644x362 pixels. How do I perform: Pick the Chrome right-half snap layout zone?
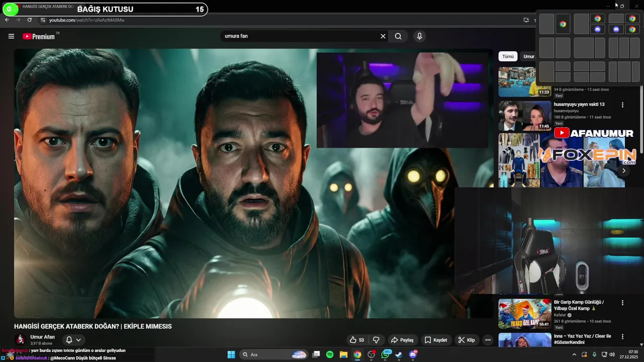[x=562, y=24]
